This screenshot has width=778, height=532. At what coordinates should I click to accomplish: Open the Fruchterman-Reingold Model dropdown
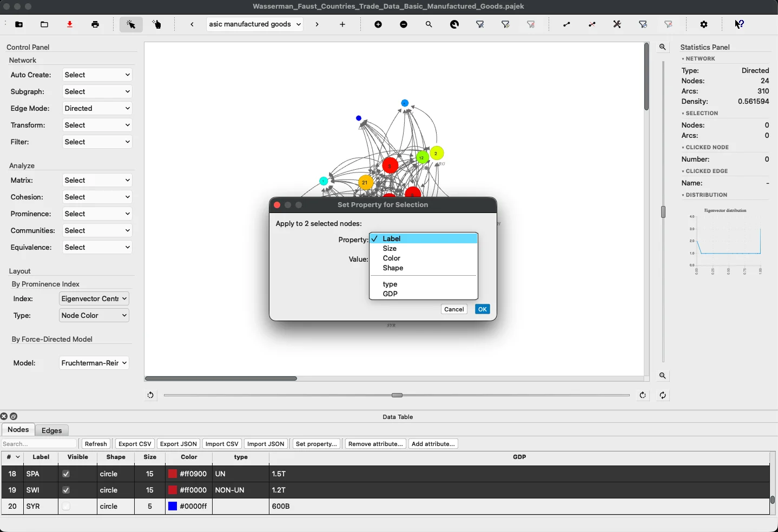(x=94, y=363)
